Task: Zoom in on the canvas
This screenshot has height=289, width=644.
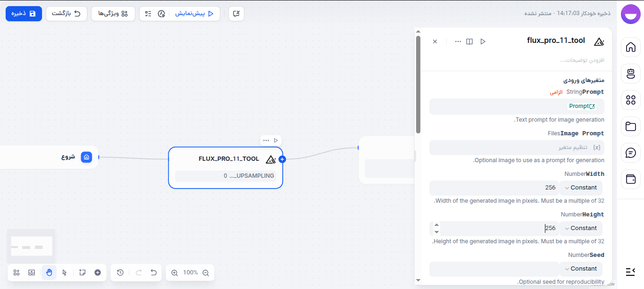Action: click(x=175, y=272)
